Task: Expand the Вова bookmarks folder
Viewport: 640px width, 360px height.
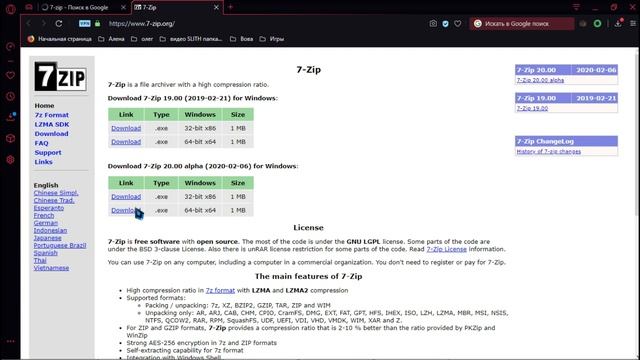Action: 242,39
